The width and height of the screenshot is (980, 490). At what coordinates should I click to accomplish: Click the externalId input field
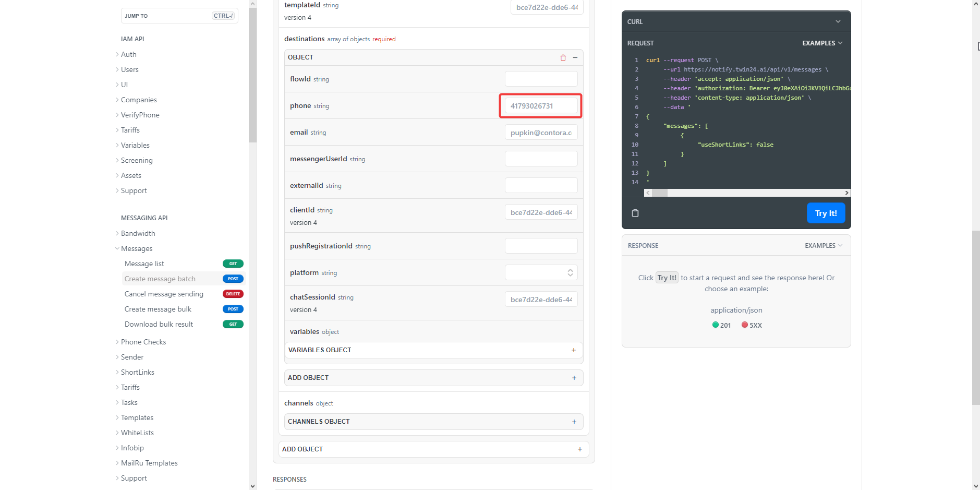click(x=541, y=185)
